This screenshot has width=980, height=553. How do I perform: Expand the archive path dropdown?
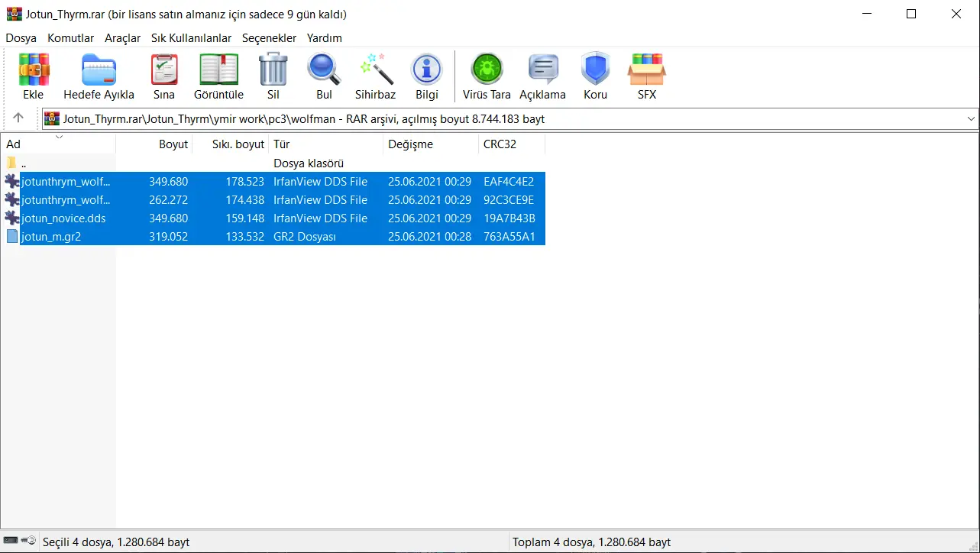point(971,118)
